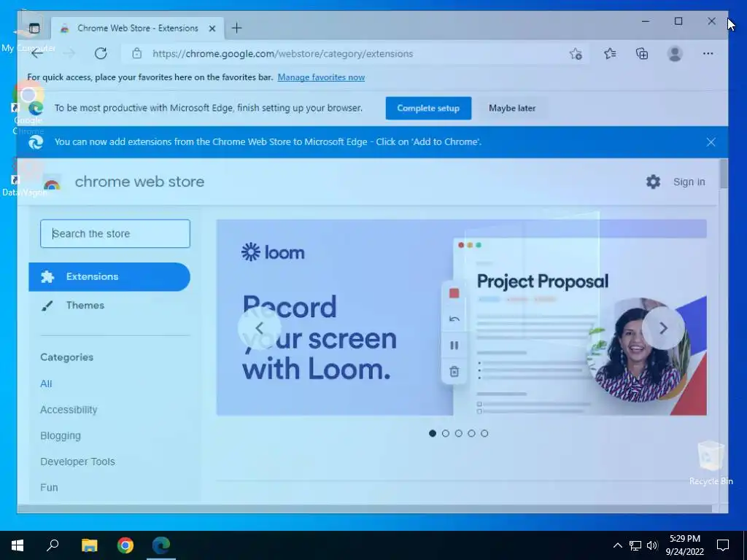Open the network tray icon
747x560 pixels.
click(x=635, y=545)
